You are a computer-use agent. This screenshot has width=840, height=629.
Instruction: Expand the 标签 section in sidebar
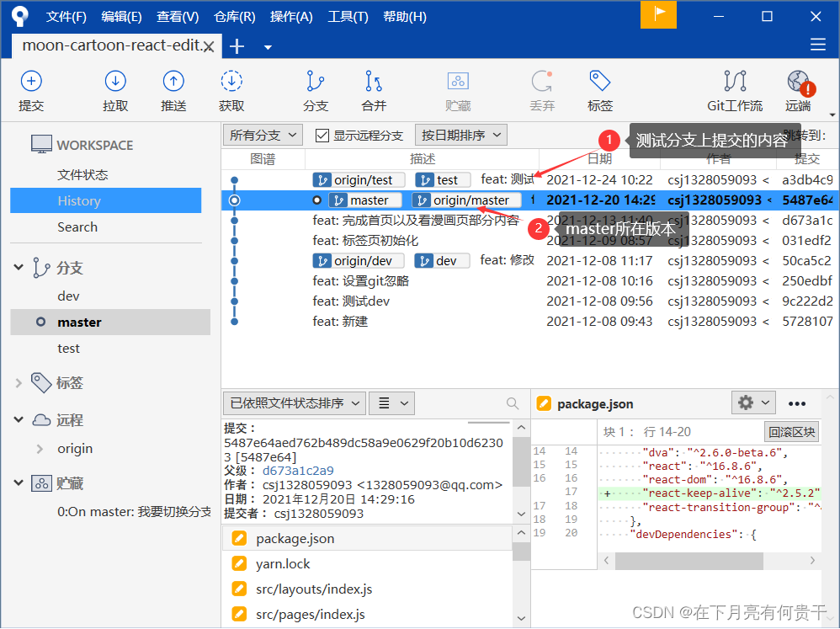click(19, 383)
